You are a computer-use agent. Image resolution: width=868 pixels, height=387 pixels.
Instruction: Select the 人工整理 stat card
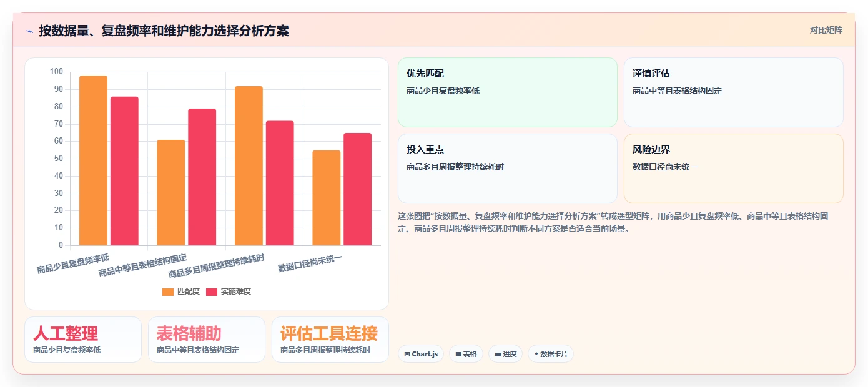[83, 340]
